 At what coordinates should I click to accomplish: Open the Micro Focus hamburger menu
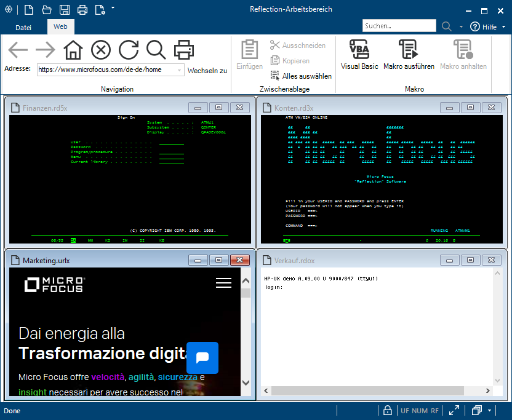click(x=223, y=283)
